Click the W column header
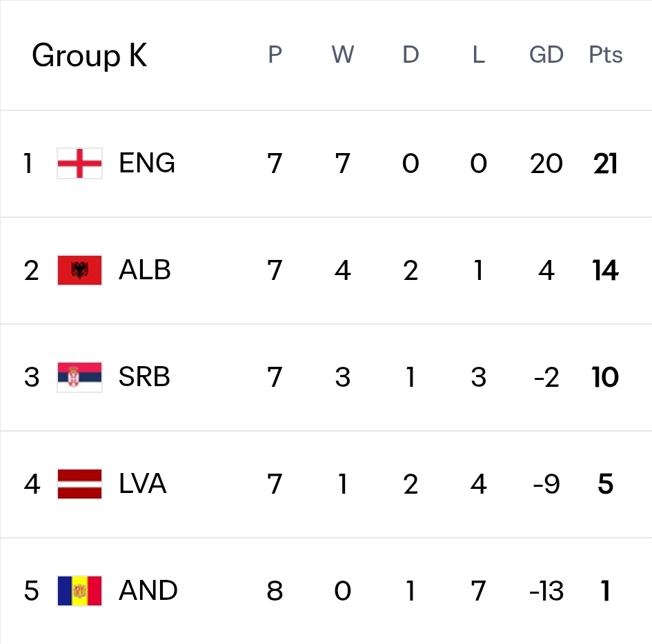This screenshot has width=652, height=644. (x=343, y=55)
